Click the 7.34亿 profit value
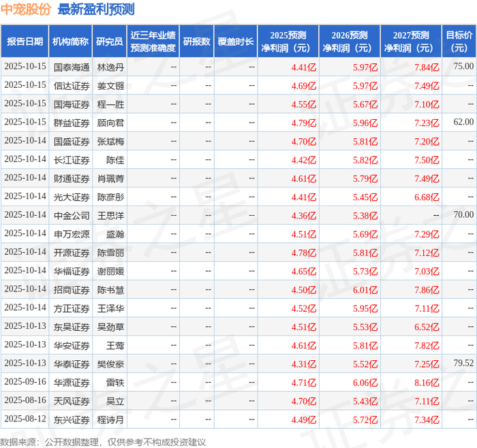 point(427,419)
